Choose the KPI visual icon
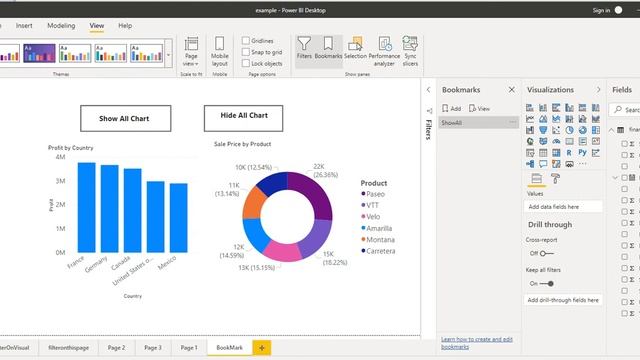Screen dimensions: 640x360 pyautogui.click(x=596, y=141)
